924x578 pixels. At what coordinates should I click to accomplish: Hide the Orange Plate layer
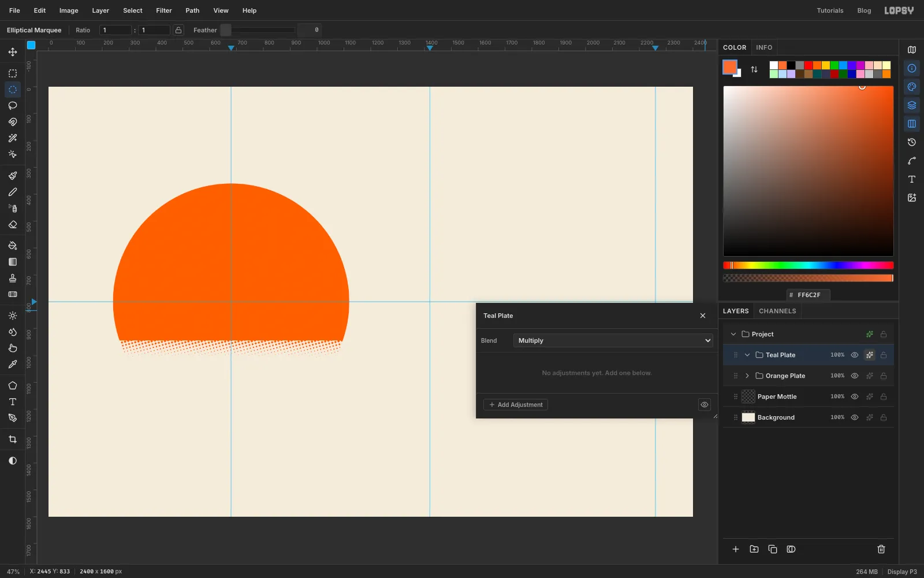pos(855,376)
